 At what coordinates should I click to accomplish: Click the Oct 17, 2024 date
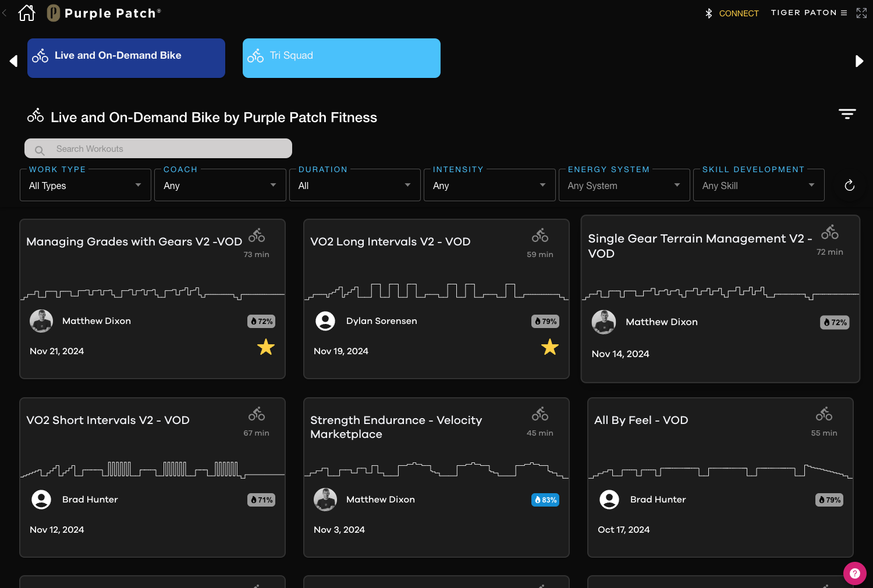pyautogui.click(x=624, y=529)
